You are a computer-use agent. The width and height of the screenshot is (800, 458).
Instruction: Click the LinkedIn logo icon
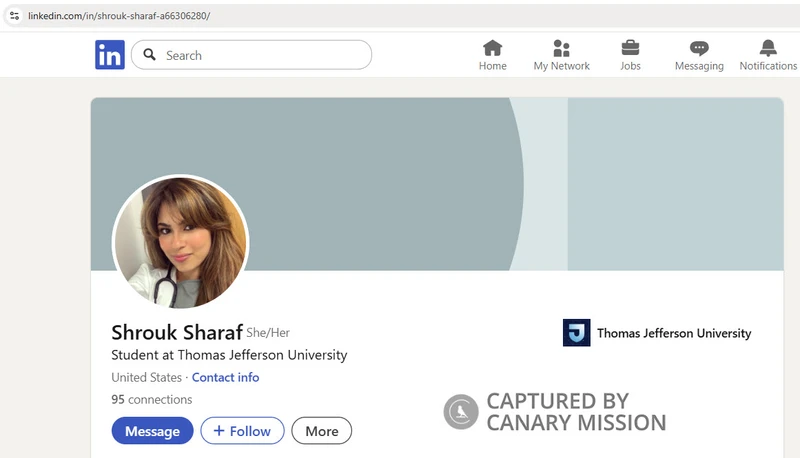click(110, 55)
